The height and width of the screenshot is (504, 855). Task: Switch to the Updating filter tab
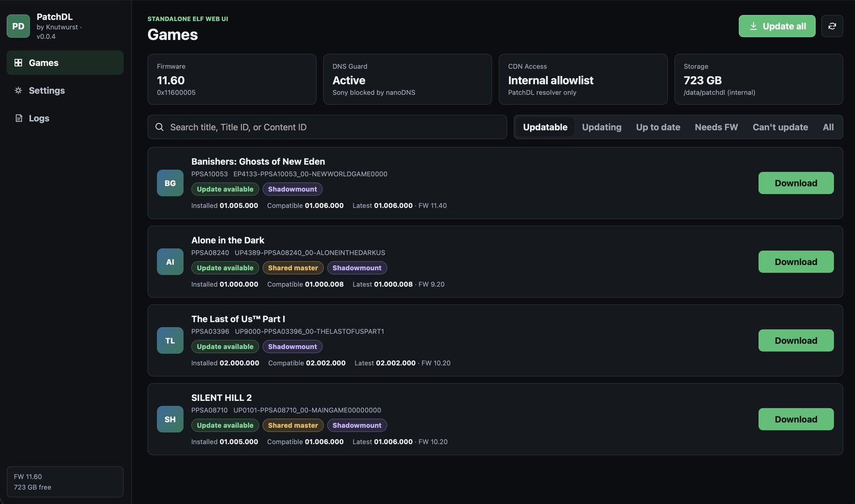coord(602,127)
